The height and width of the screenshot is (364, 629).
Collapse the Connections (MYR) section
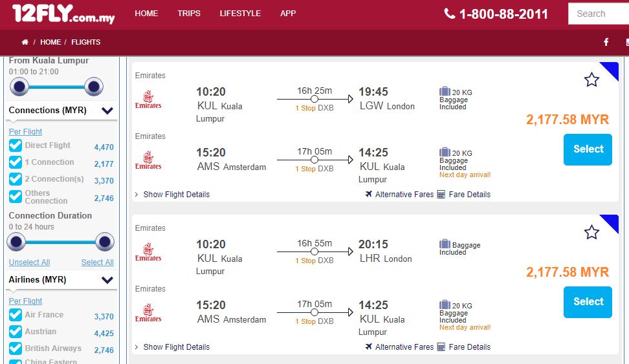107,111
